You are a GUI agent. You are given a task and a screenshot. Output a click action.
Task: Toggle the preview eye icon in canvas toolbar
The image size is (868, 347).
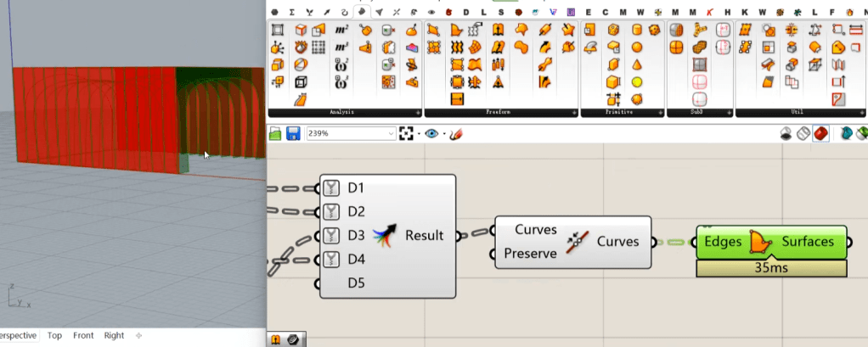tap(432, 133)
